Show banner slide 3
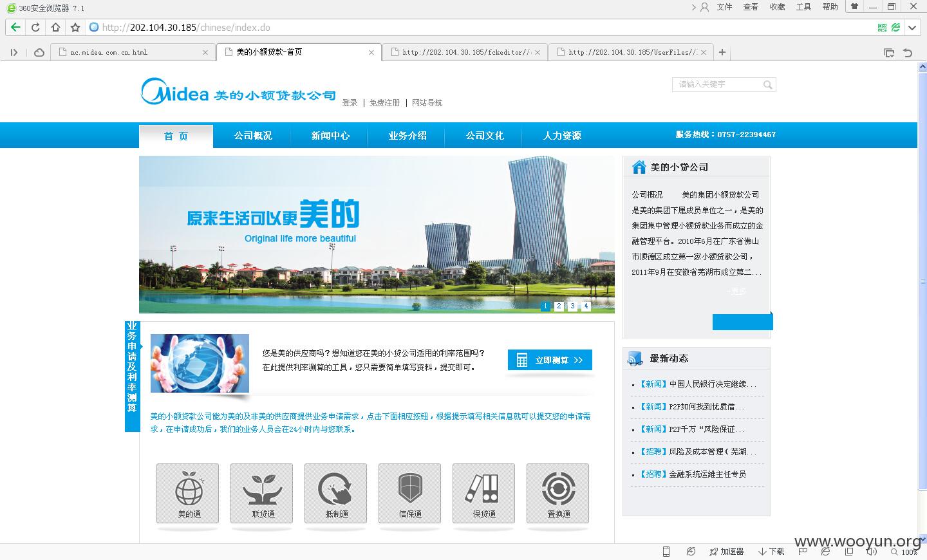The height and width of the screenshot is (560, 927). pyautogui.click(x=572, y=306)
